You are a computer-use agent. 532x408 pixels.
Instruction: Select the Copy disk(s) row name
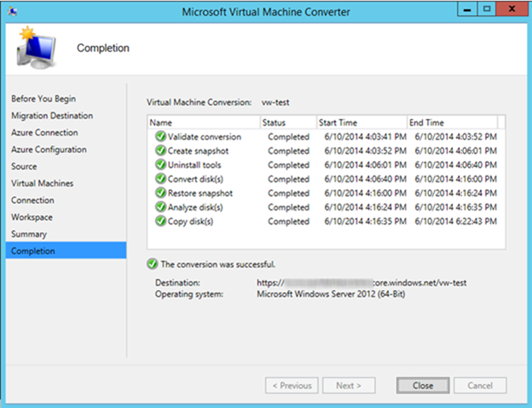[190, 221]
